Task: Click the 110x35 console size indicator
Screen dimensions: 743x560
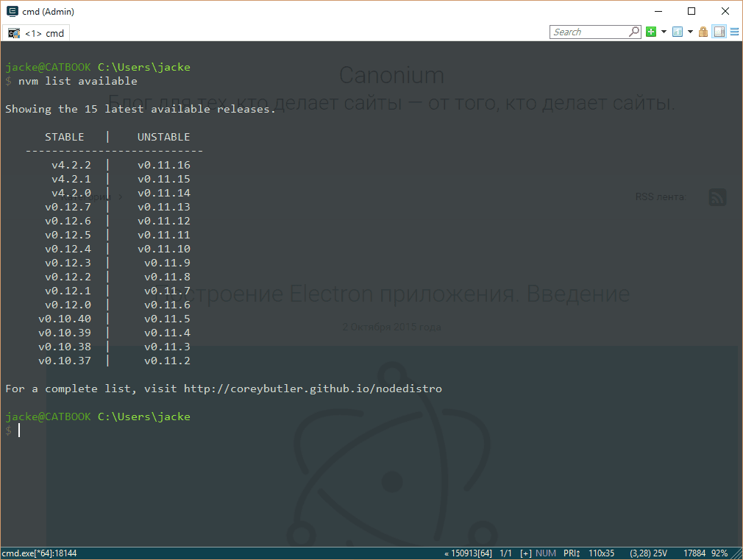Action: (602, 553)
